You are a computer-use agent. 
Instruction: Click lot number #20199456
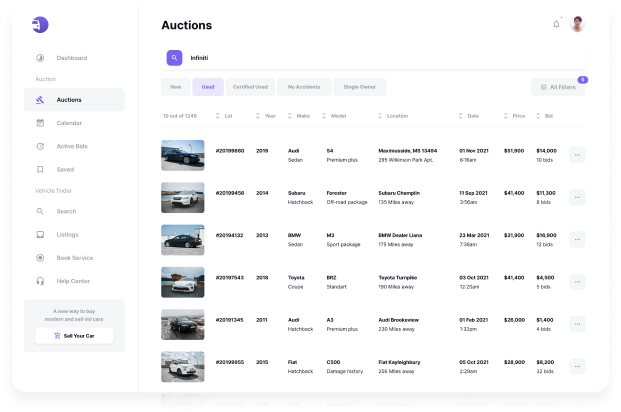230,193
